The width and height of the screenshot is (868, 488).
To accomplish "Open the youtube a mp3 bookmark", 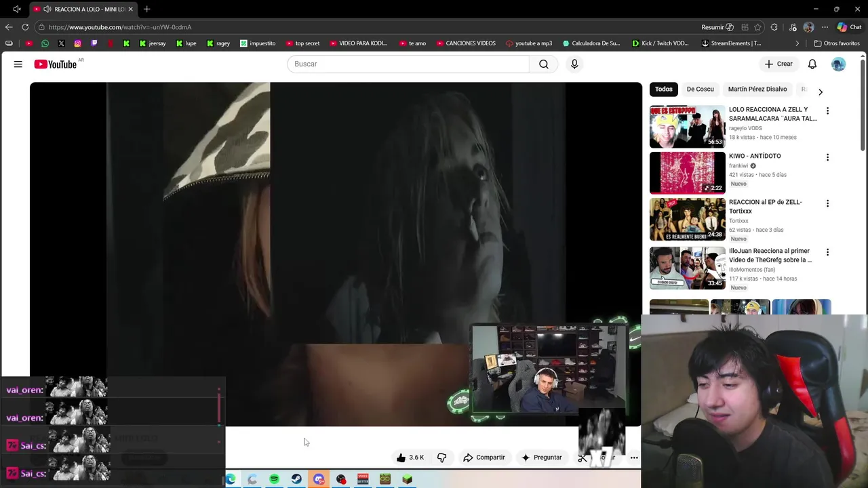I will [529, 43].
